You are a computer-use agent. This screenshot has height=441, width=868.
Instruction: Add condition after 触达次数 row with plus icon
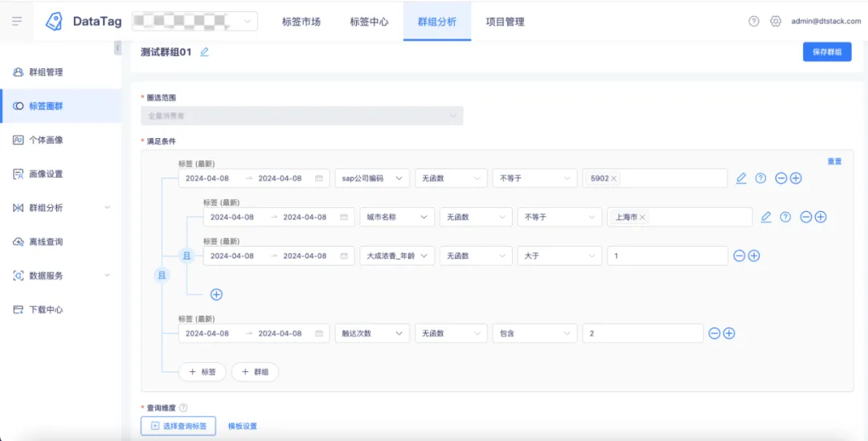coord(729,333)
